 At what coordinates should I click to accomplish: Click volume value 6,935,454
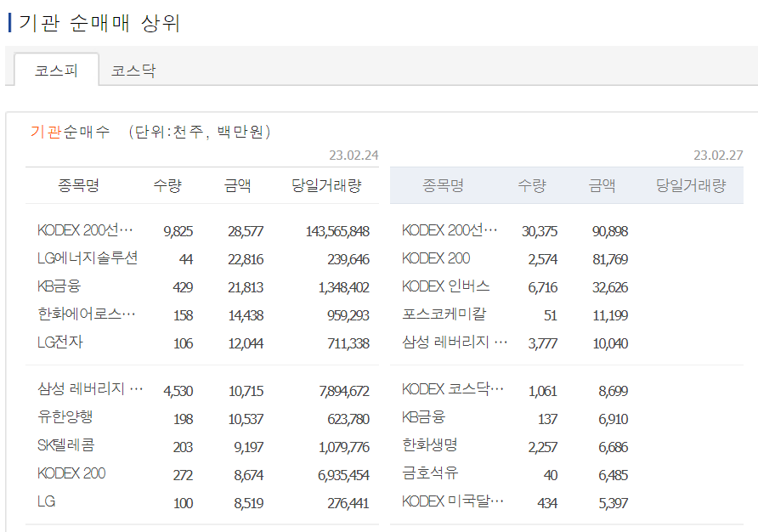click(x=343, y=475)
